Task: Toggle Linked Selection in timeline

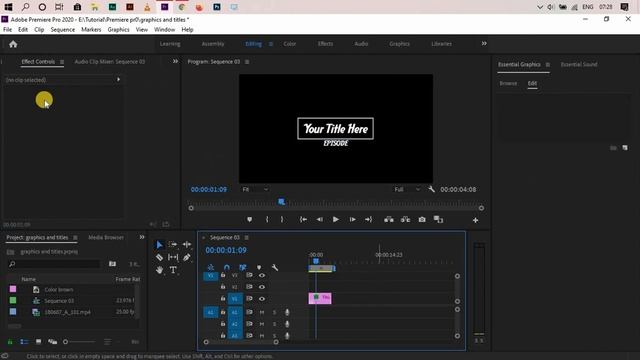Action: (243, 268)
